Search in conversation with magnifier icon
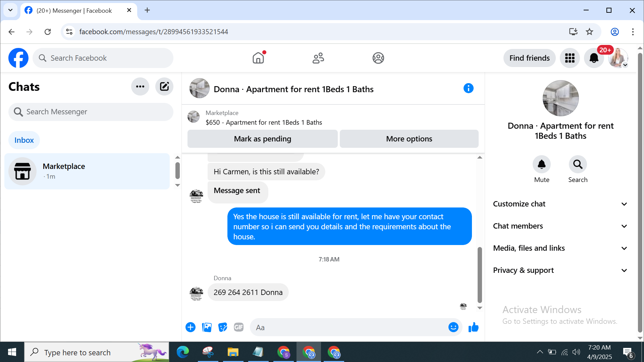The image size is (644, 362). tap(578, 164)
